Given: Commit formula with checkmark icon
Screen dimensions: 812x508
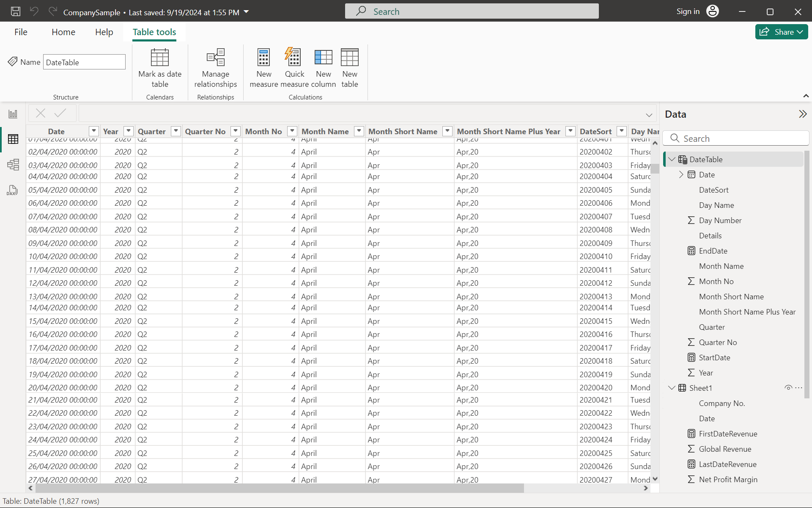Looking at the screenshot, I should [60, 113].
